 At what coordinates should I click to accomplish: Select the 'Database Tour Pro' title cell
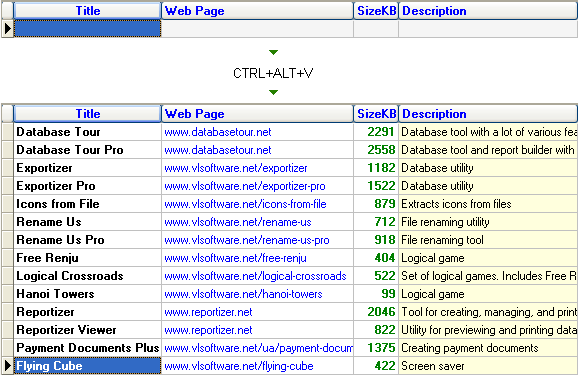[87, 150]
